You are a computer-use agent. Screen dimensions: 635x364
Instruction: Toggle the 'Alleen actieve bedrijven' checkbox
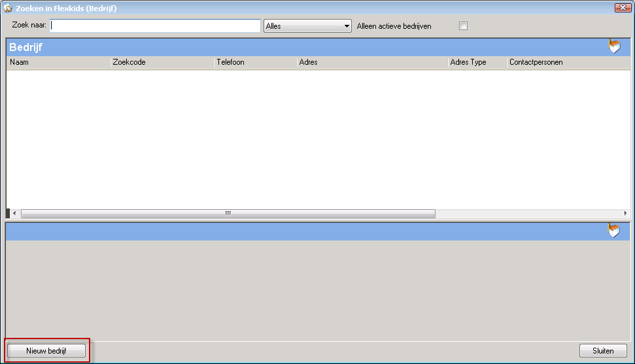click(x=464, y=26)
